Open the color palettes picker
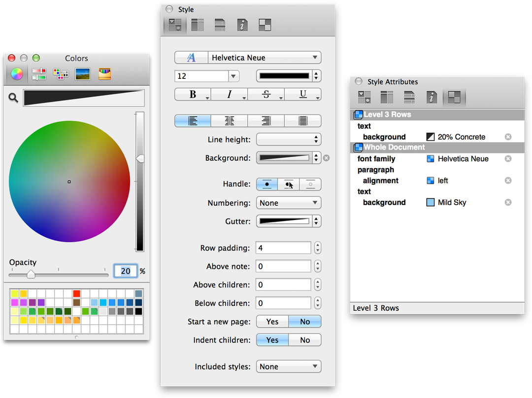532x398 pixels. click(61, 73)
